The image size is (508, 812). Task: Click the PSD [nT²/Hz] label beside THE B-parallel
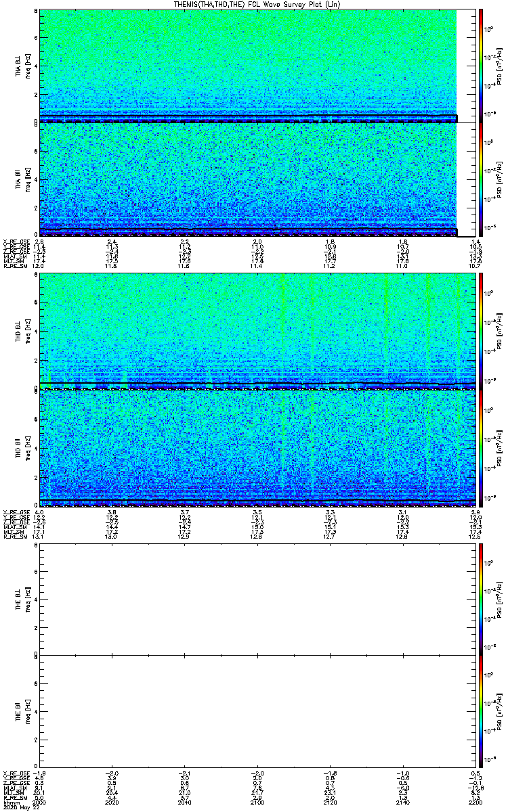[x=499, y=712]
